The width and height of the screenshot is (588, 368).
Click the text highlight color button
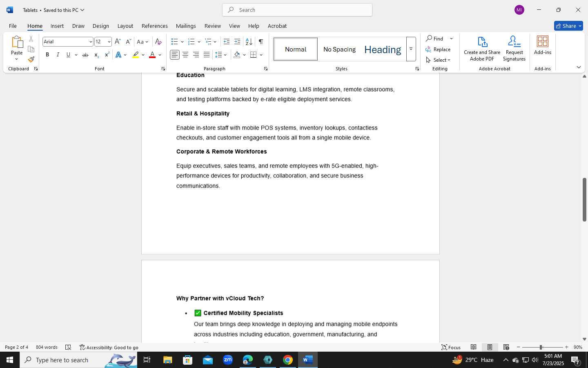point(136,55)
